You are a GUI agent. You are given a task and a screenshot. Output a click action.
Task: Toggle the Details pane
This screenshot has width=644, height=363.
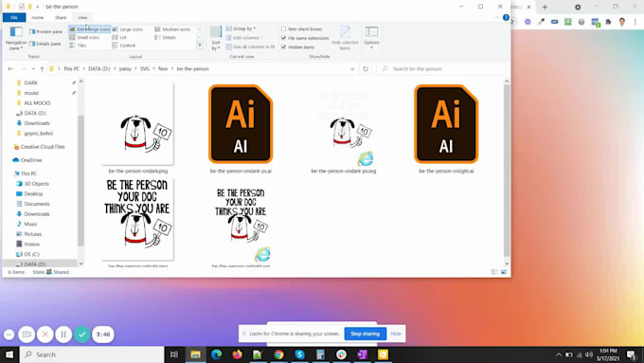click(45, 44)
